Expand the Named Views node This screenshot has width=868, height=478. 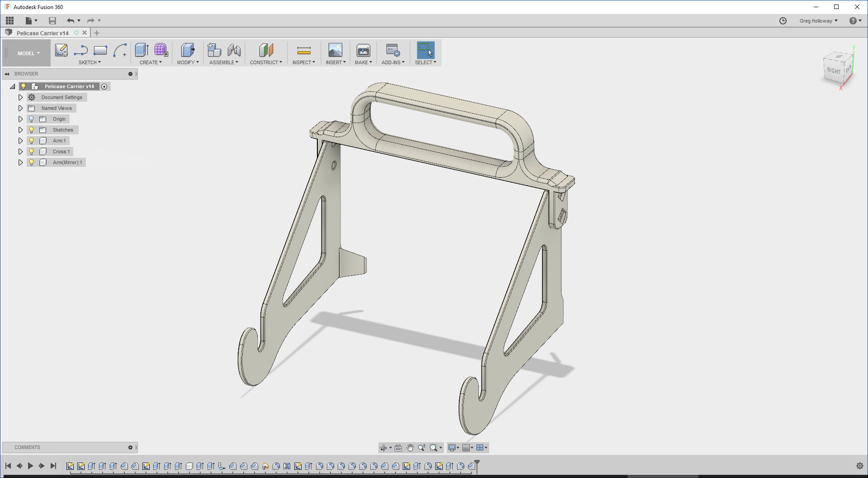[x=20, y=108]
